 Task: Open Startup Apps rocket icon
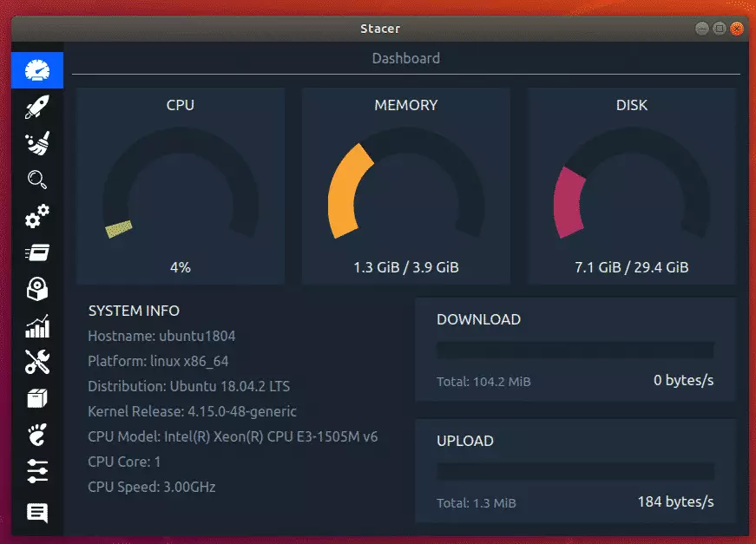pos(37,107)
